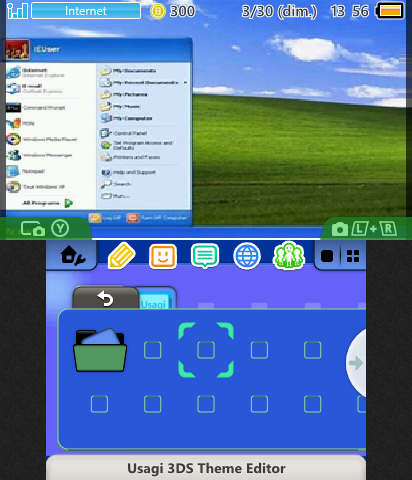The width and height of the screenshot is (412, 480).
Task: Go back with the return arrow button
Action: coord(106,298)
